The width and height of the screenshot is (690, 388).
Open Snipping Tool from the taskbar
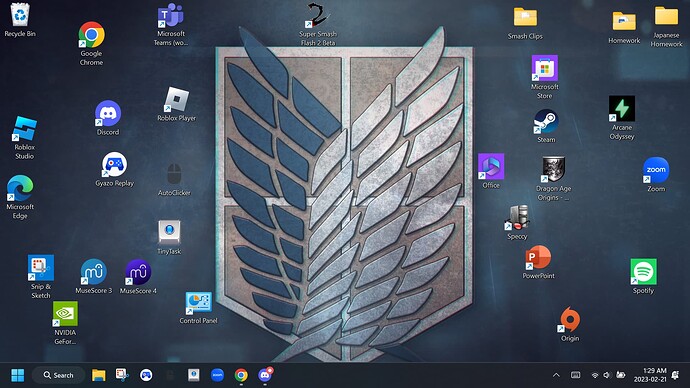(x=122, y=375)
